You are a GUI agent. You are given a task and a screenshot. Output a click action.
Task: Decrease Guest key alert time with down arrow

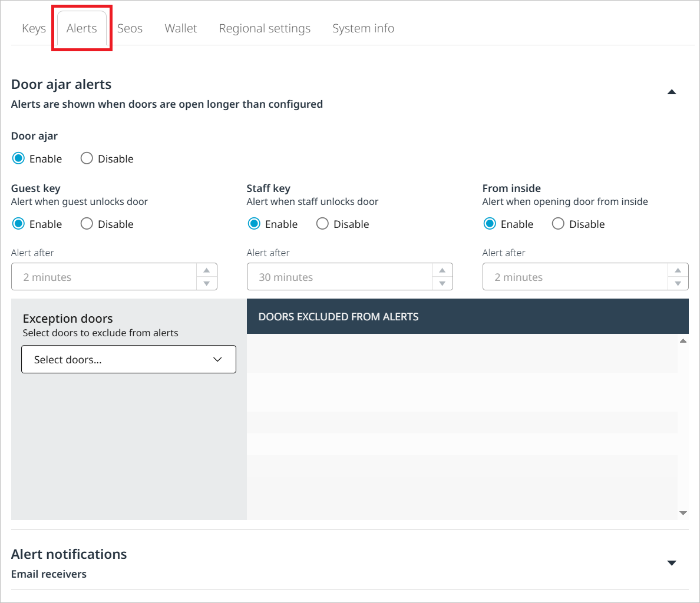pos(206,283)
